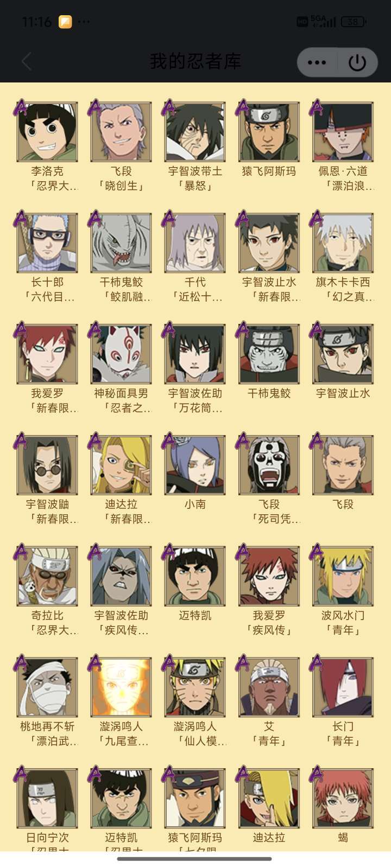Tap 波风水门「青年」portrait

click(343, 576)
